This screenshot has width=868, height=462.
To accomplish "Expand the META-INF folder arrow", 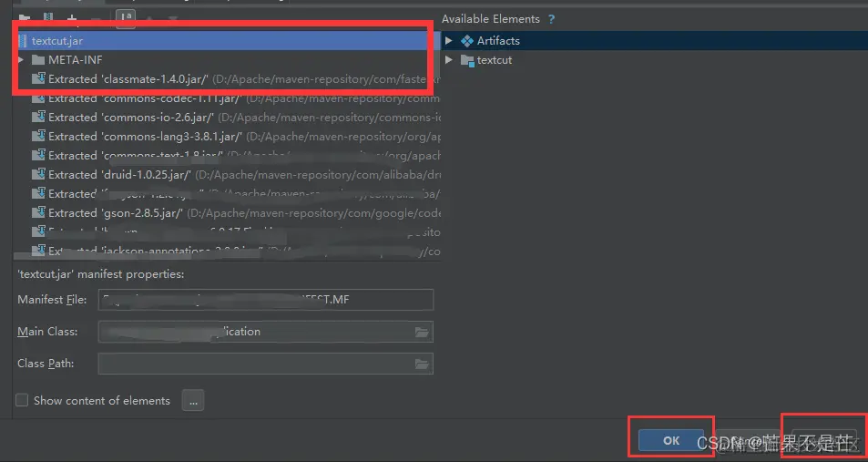I will pos(21,59).
